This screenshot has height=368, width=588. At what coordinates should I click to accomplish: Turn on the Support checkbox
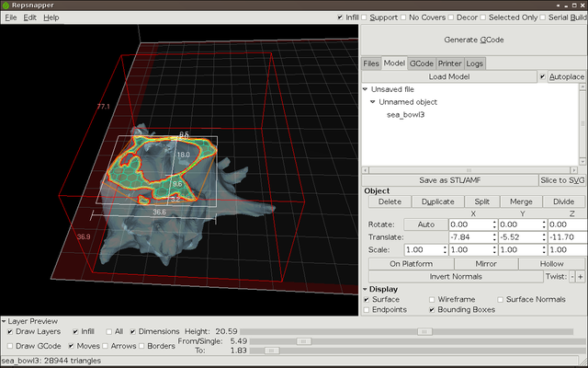tap(364, 17)
